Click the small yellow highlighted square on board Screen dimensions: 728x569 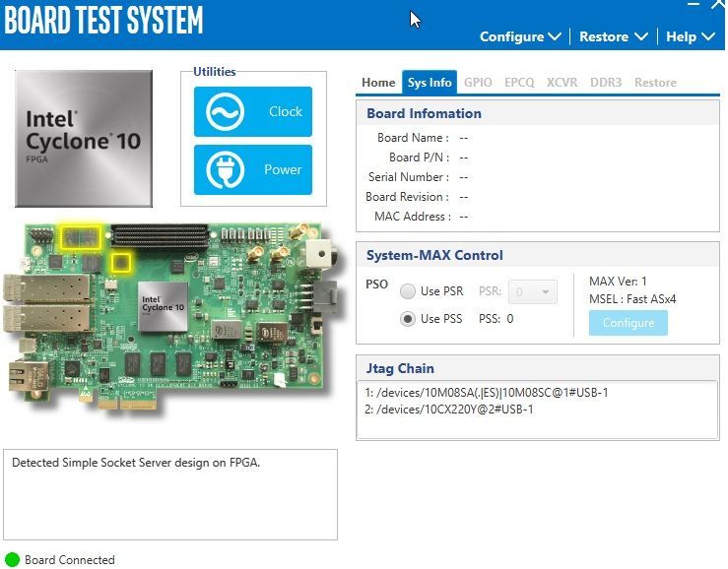[121, 263]
